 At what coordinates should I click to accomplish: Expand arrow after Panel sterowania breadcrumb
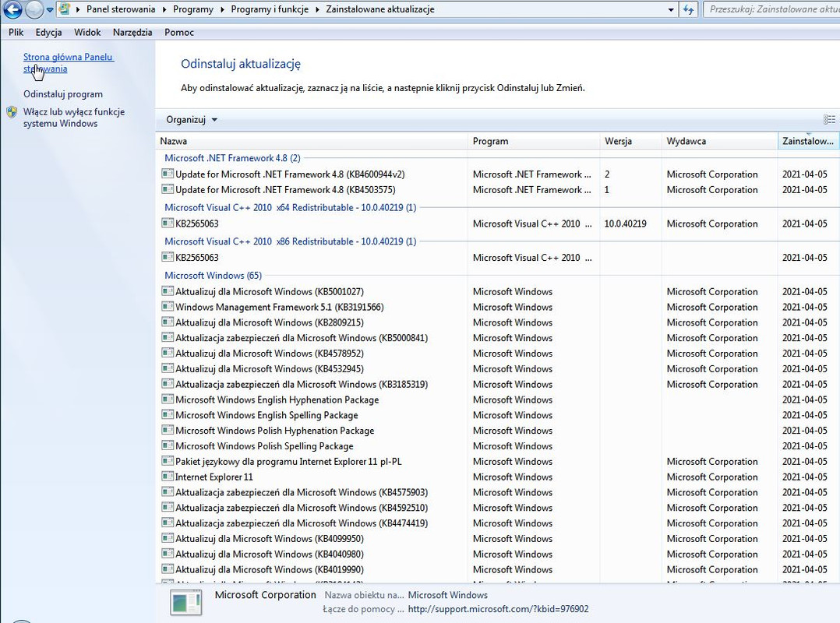tap(164, 9)
